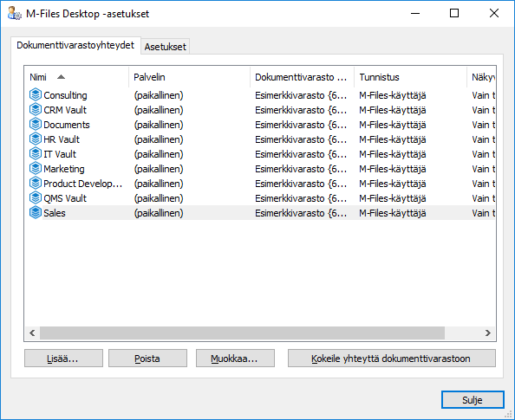Click Kokeile yhteyttä dokumenttivarastoon button
The image size is (515, 420).
(392, 359)
